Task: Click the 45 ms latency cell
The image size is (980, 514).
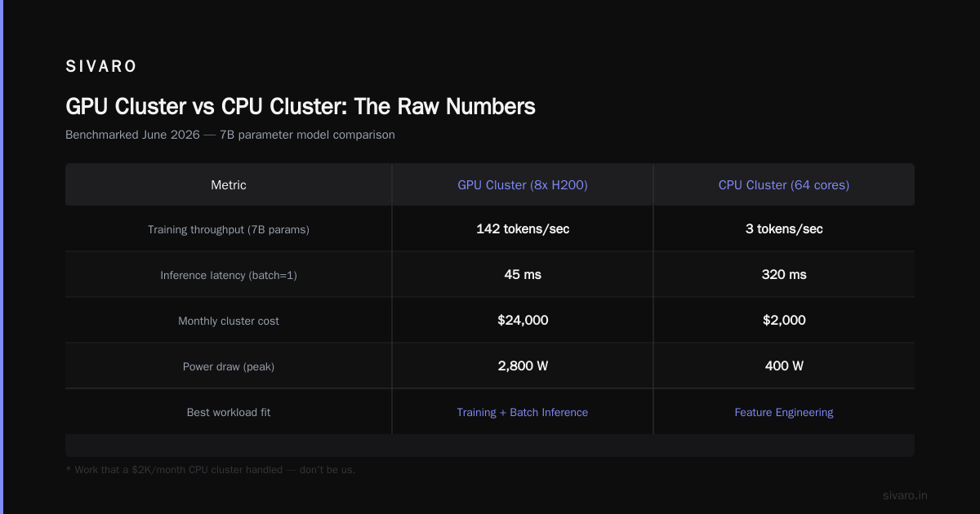Action: [x=523, y=275]
